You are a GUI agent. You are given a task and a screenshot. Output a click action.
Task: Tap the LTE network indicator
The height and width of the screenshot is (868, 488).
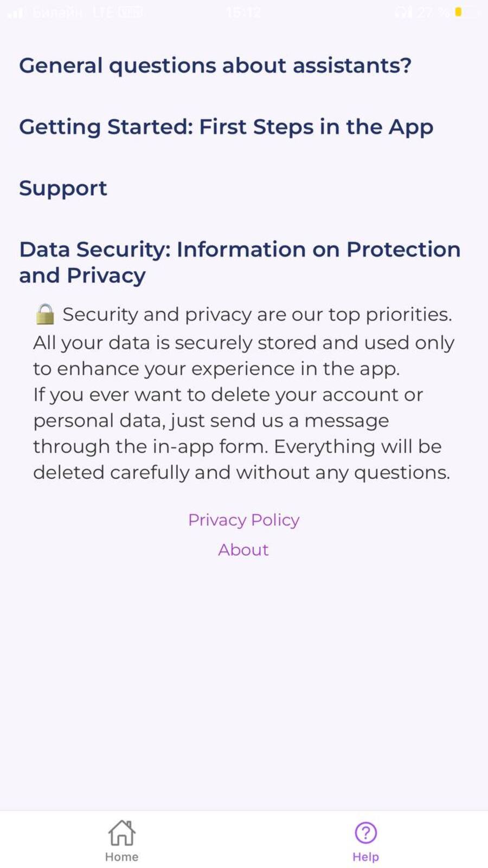pos(102,12)
